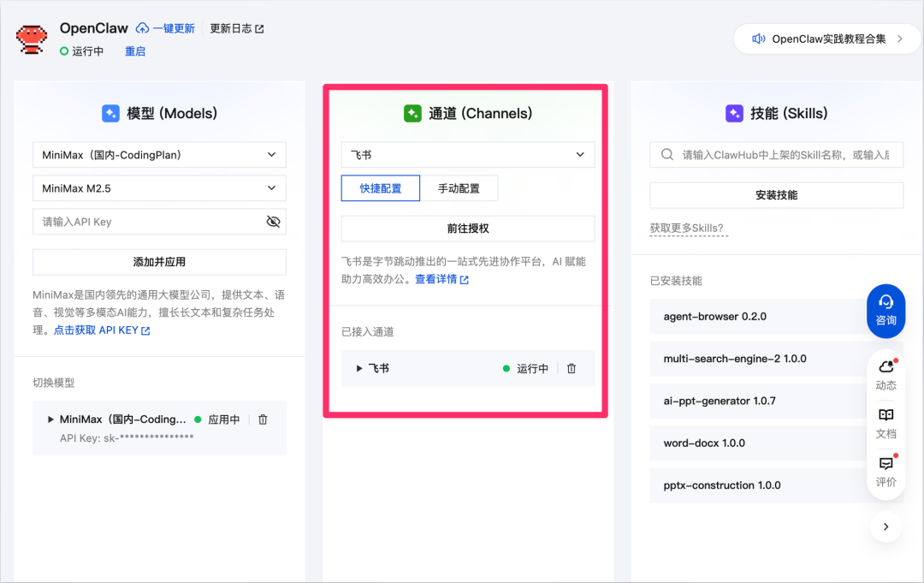This screenshot has width=924, height=583.
Task: Click the 一键更新 cloud update icon
Action: click(x=143, y=27)
